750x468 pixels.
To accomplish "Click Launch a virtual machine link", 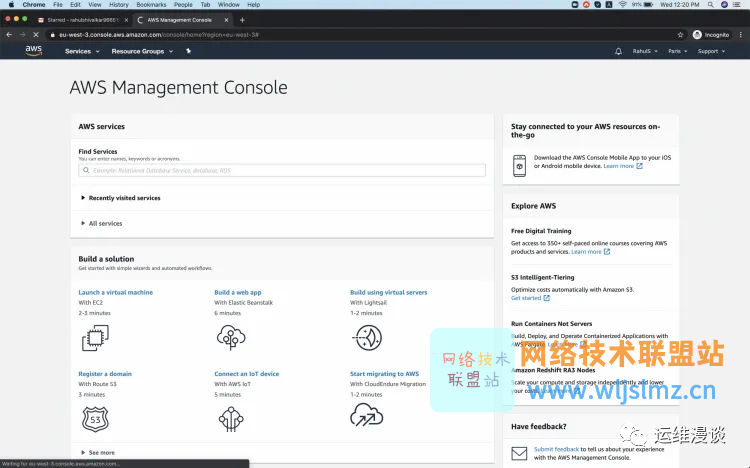I will (116, 292).
